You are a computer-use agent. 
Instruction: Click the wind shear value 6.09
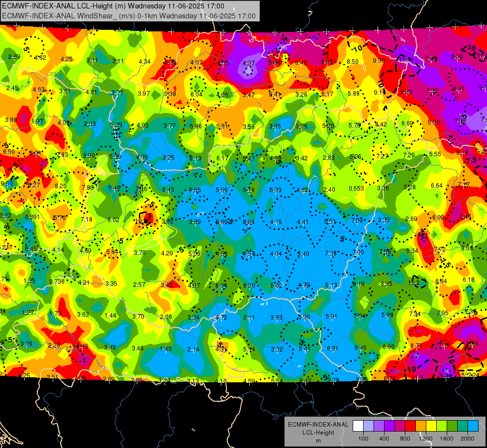click(438, 218)
